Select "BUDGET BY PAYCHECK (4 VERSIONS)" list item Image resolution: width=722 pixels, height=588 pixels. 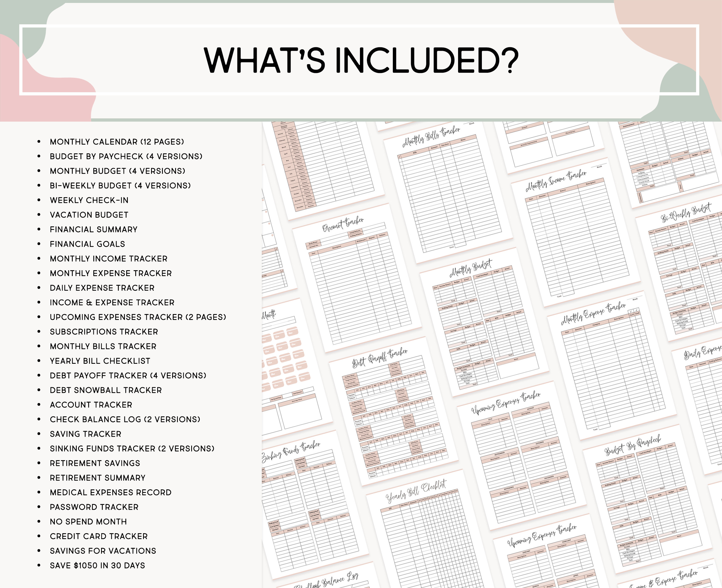[x=126, y=156]
